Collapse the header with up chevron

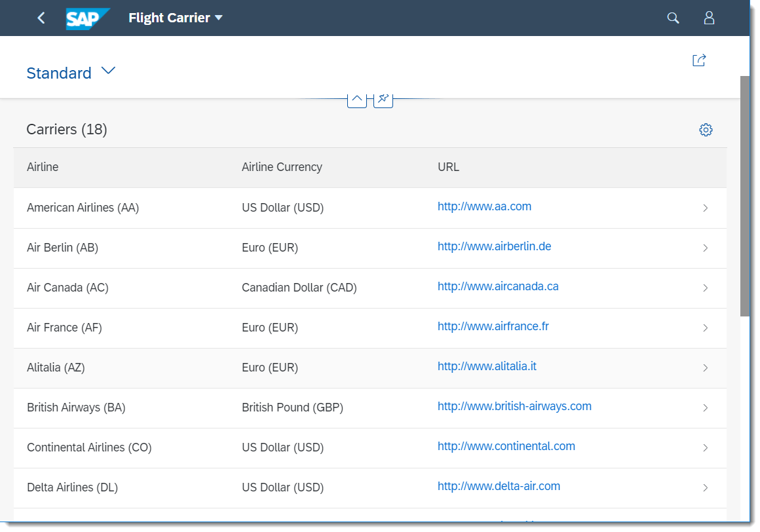pos(356,99)
